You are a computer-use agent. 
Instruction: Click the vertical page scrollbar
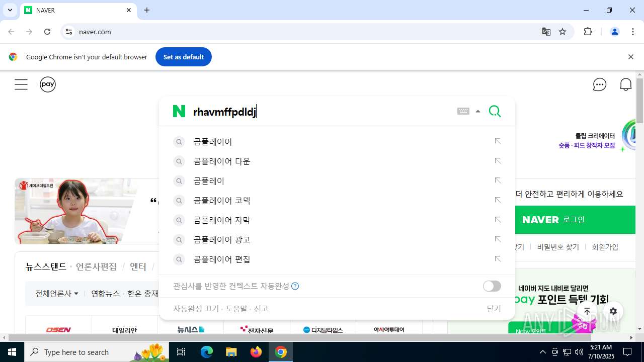click(639, 101)
